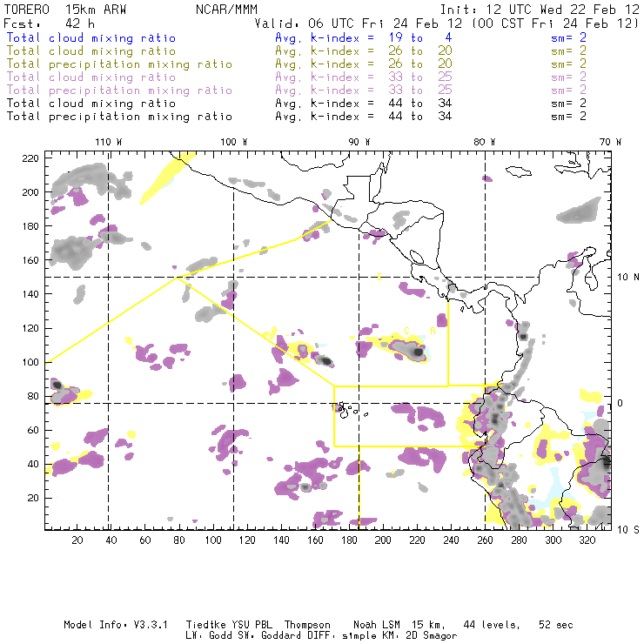
Task: Click the purple "Total precipitation mixing ratio" legend line
Action: [119, 91]
